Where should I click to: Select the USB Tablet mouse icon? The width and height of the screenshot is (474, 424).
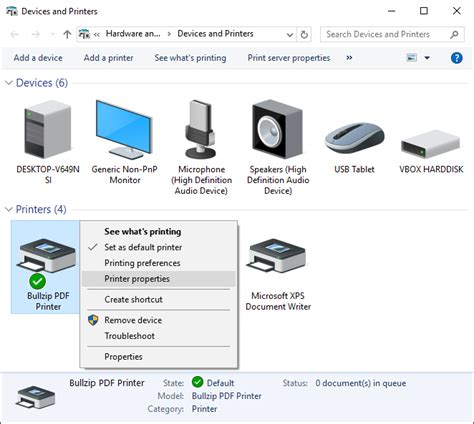354,137
